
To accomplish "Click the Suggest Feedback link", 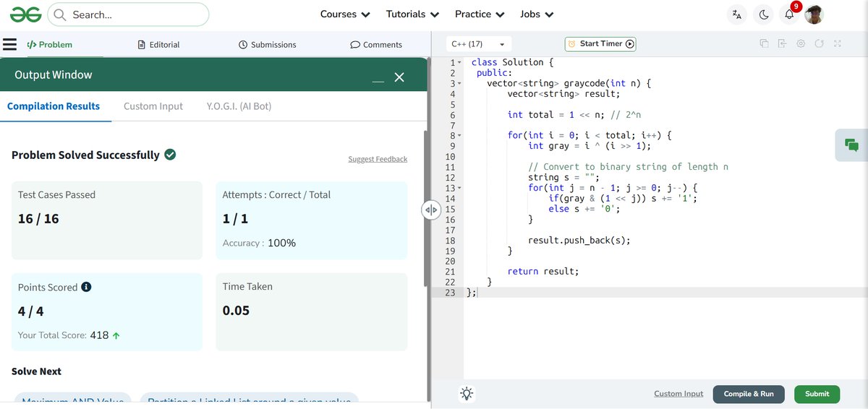I will pyautogui.click(x=378, y=159).
